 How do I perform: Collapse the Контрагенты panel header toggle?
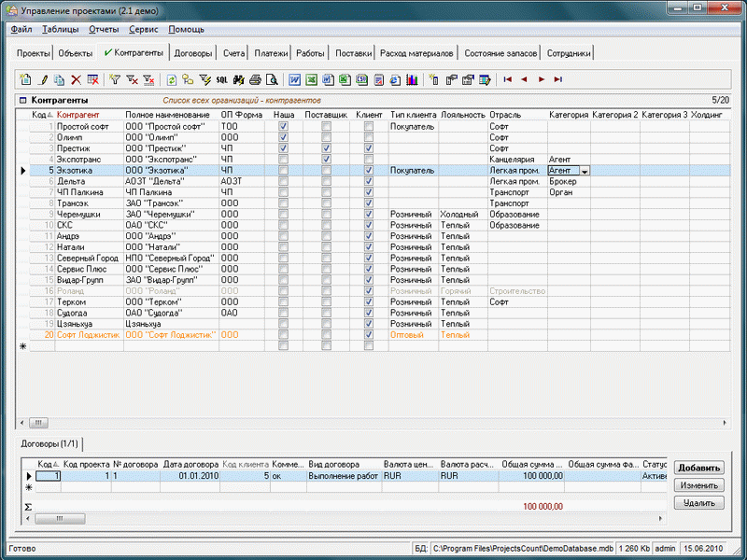[x=22, y=99]
